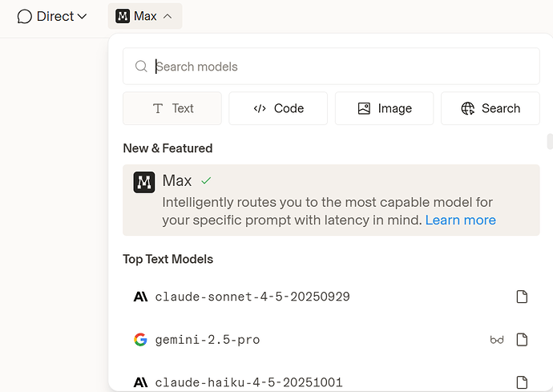Click the magnifier icon in search box
The image size is (553, 392).
(141, 66)
